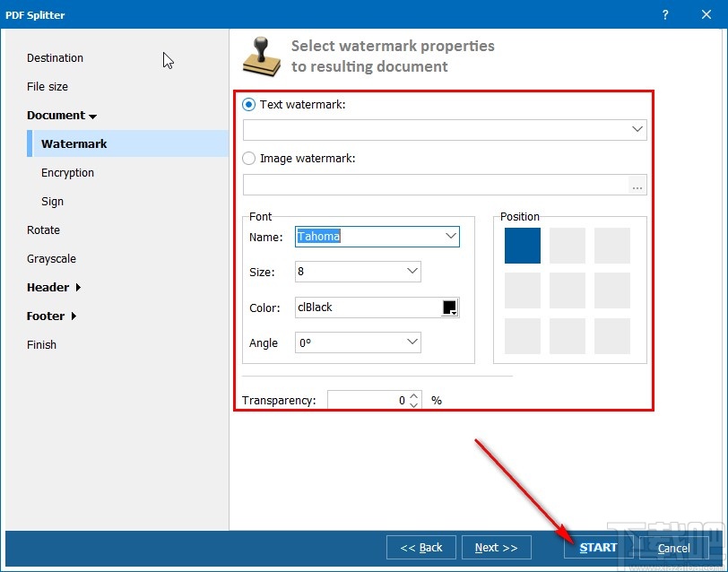Select the top-center position square
Viewport: 728px width, 572px height.
click(568, 246)
